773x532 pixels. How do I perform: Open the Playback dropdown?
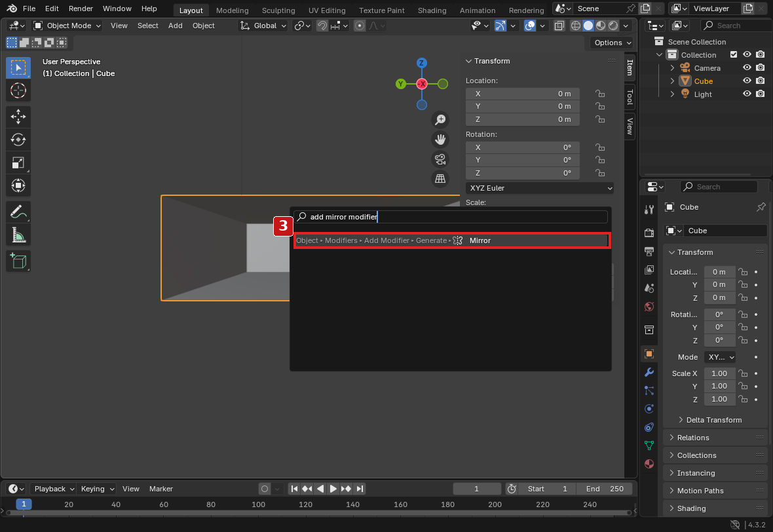54,489
